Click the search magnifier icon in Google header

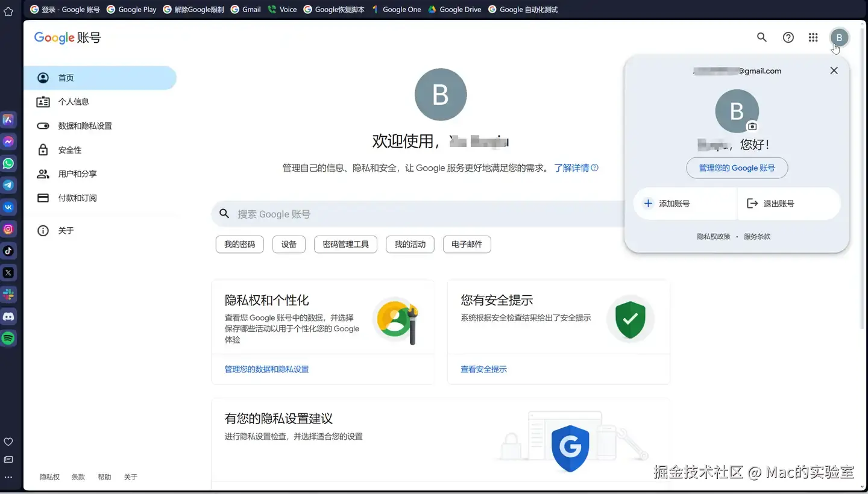tap(762, 37)
